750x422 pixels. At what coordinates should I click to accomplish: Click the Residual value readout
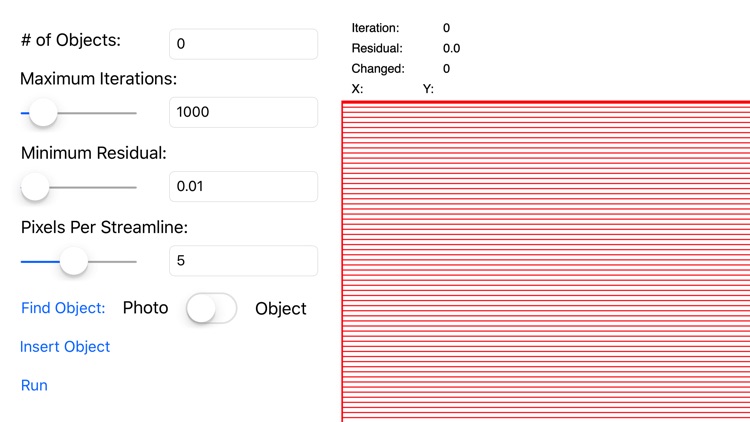451,48
